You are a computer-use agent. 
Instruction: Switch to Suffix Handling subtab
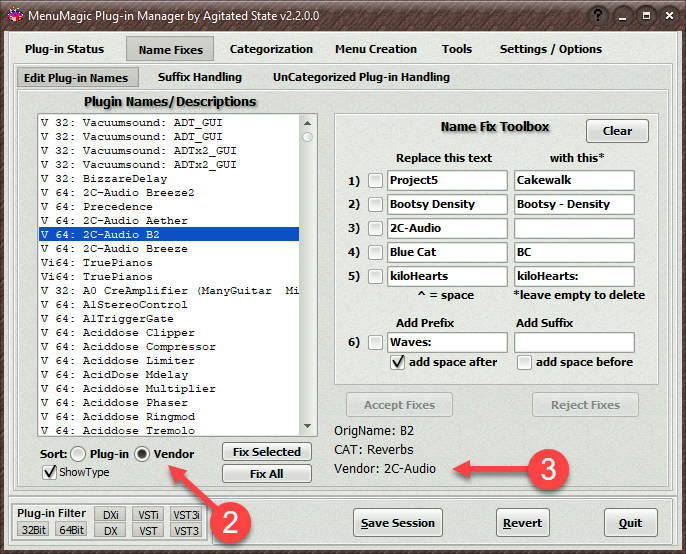click(200, 77)
